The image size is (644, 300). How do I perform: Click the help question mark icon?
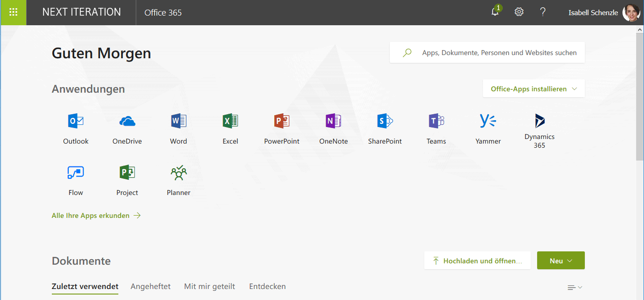543,12
